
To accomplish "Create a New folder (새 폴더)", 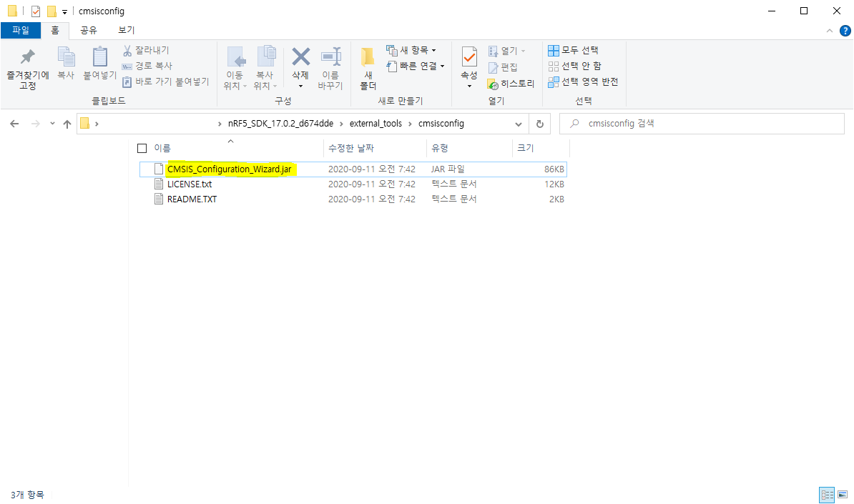I will coord(368,69).
